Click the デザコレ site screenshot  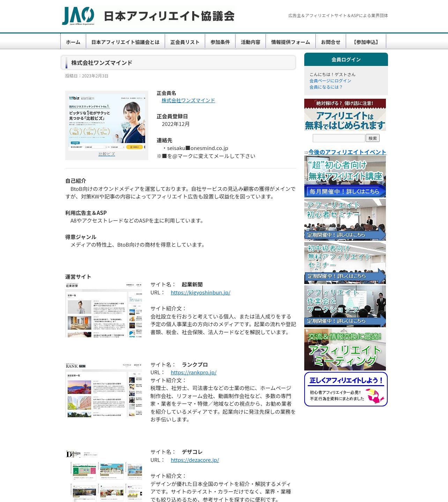point(104,476)
